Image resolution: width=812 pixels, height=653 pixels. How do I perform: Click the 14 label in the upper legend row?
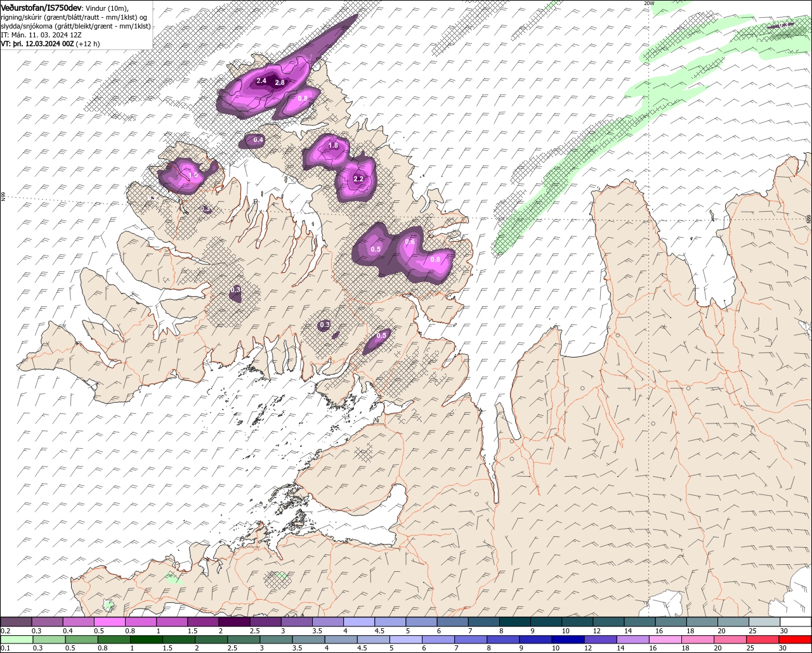[x=628, y=631]
